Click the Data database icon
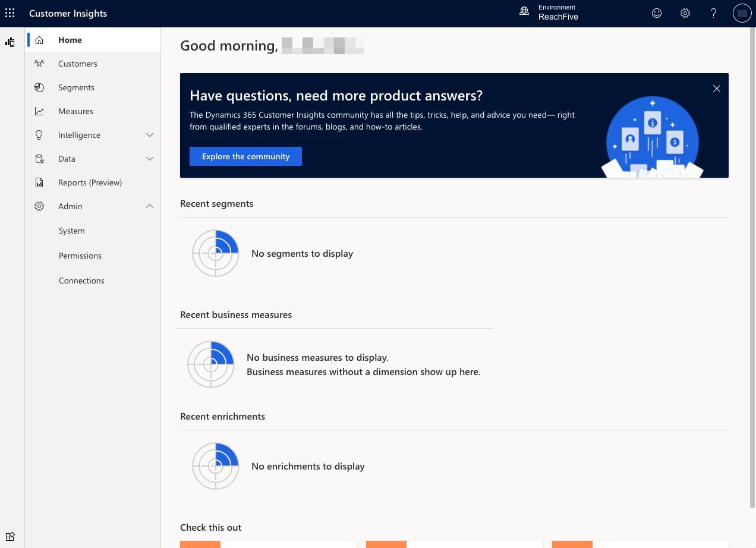The image size is (756, 548). pos(39,159)
